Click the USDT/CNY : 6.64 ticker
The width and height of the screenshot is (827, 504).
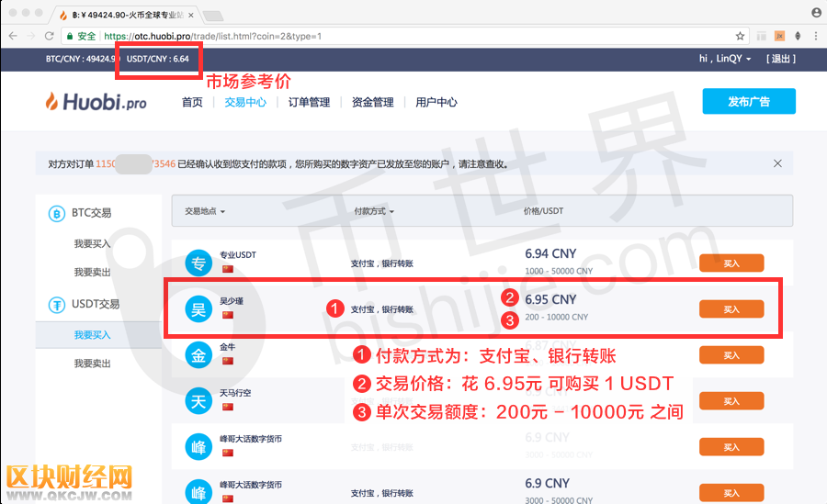tap(158, 59)
